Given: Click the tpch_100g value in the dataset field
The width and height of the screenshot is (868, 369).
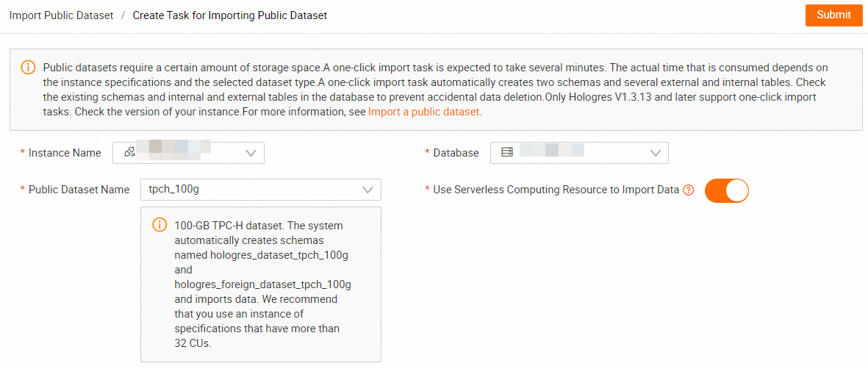Looking at the screenshot, I should tap(174, 190).
